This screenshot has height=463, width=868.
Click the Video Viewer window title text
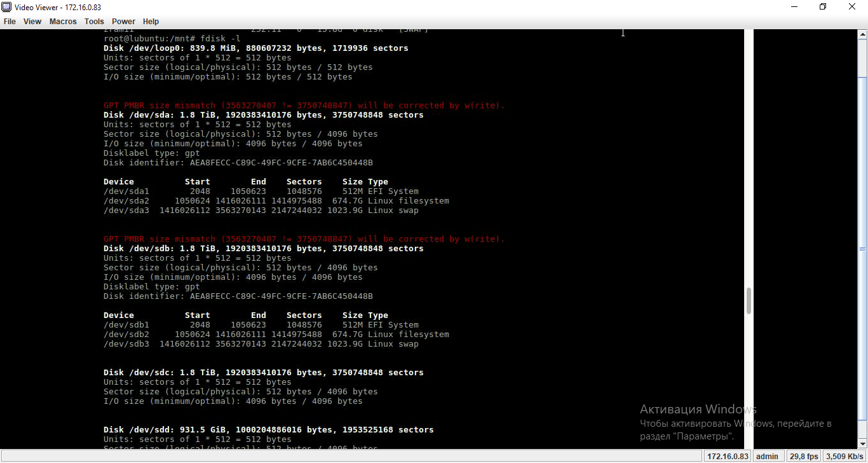coord(58,7)
